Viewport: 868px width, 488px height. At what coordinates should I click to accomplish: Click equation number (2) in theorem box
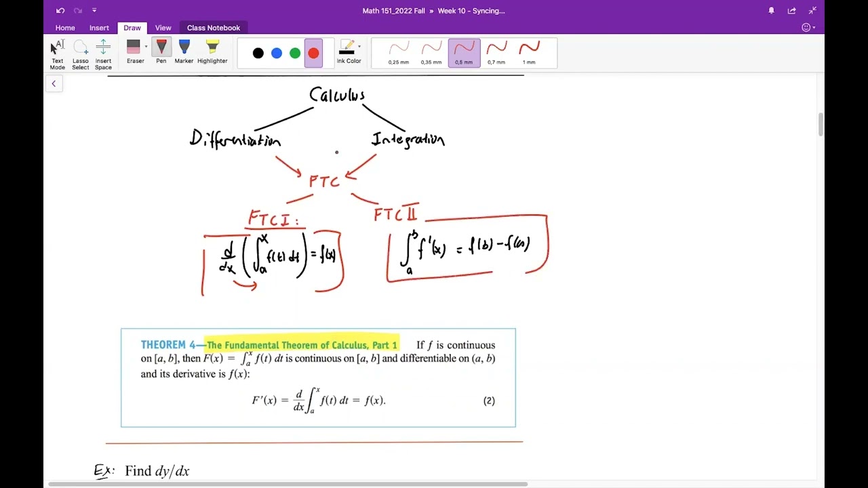tap(489, 401)
